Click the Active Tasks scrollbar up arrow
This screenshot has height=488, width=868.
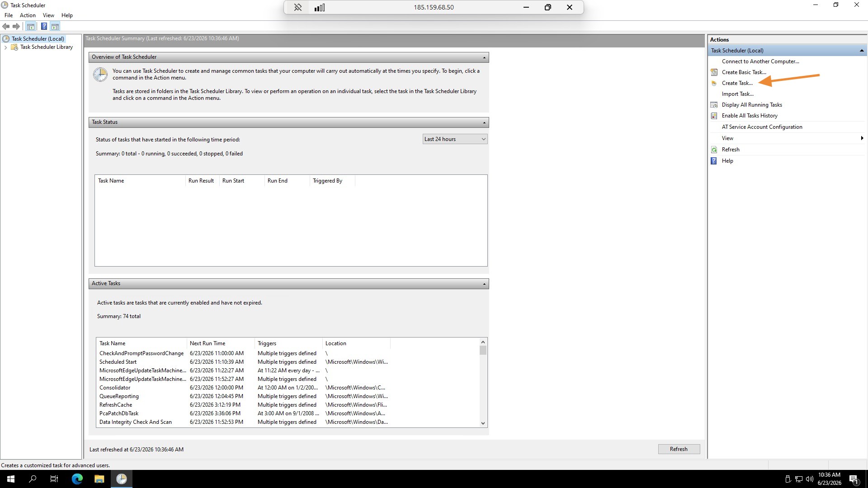483,342
